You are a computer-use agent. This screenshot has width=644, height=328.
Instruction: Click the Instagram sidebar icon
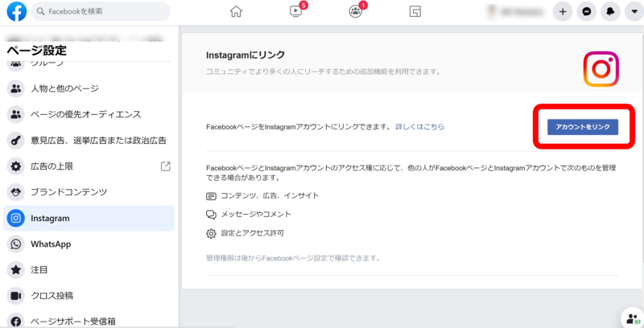coord(16,218)
